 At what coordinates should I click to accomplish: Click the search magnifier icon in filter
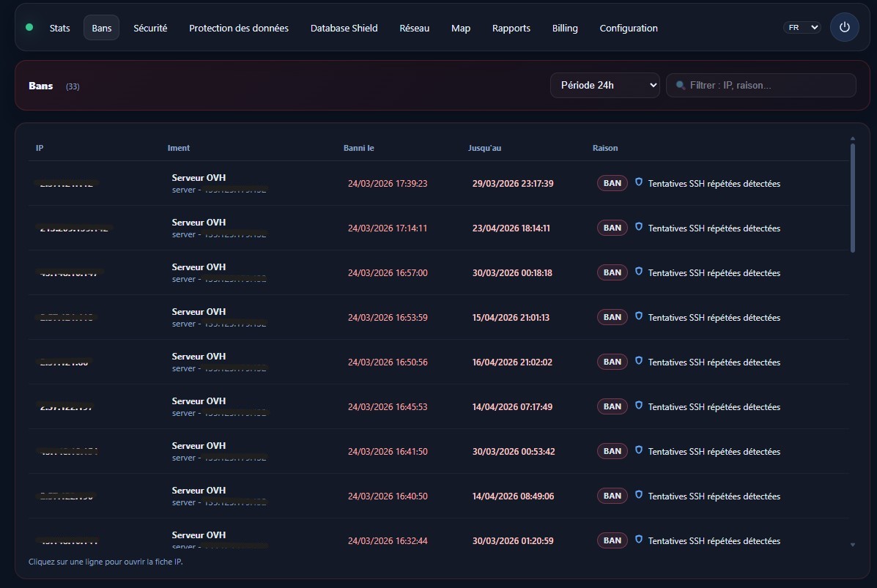coord(680,86)
